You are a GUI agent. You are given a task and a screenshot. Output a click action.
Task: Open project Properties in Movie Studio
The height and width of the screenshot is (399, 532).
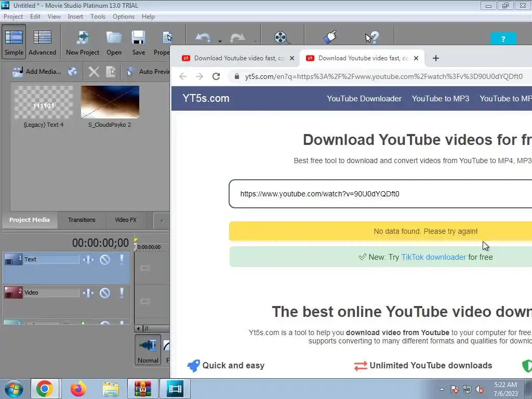(x=162, y=43)
